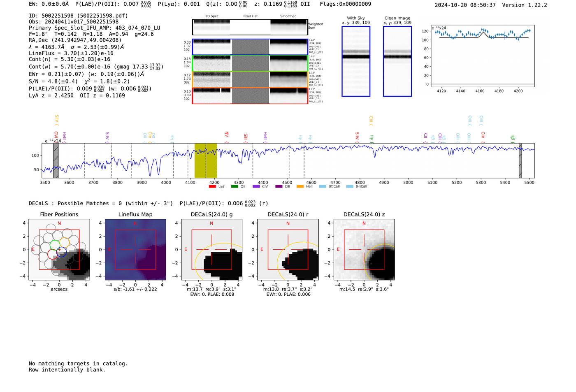Image resolution: width=576 pixels, height=392 pixels.
Task: Click the (K)CaII legend swatch
Action: [323, 187]
